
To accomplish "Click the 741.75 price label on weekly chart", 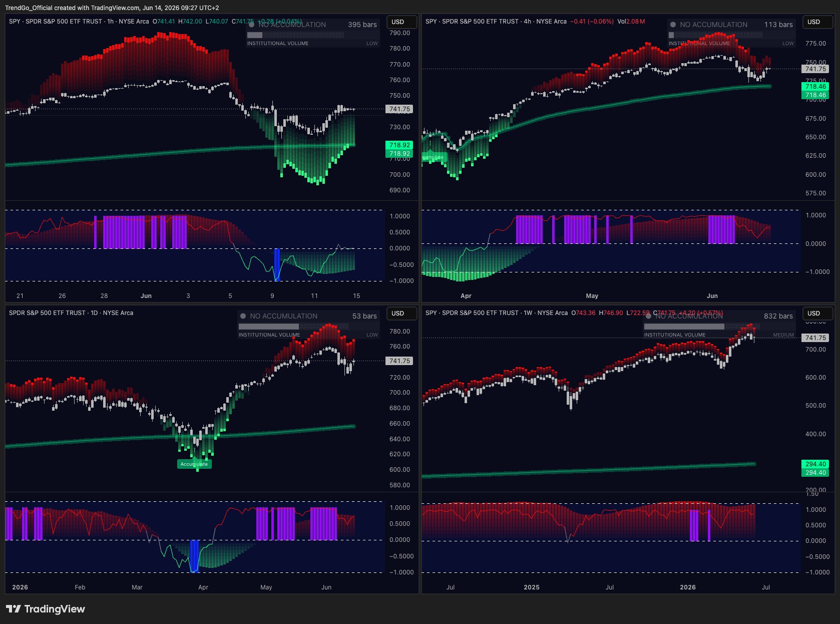I will pyautogui.click(x=815, y=338).
